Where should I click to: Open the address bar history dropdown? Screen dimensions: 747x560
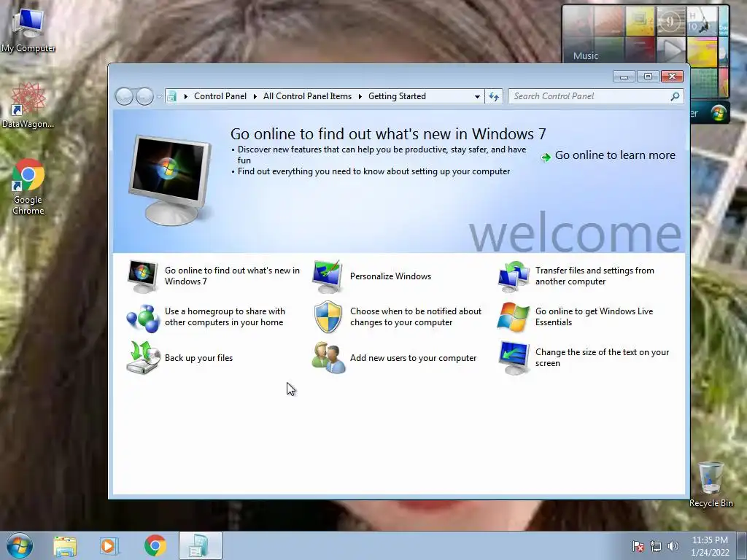(477, 97)
